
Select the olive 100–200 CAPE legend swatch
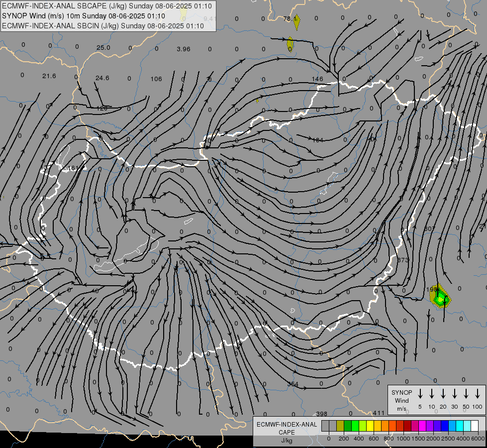[x=340, y=426]
